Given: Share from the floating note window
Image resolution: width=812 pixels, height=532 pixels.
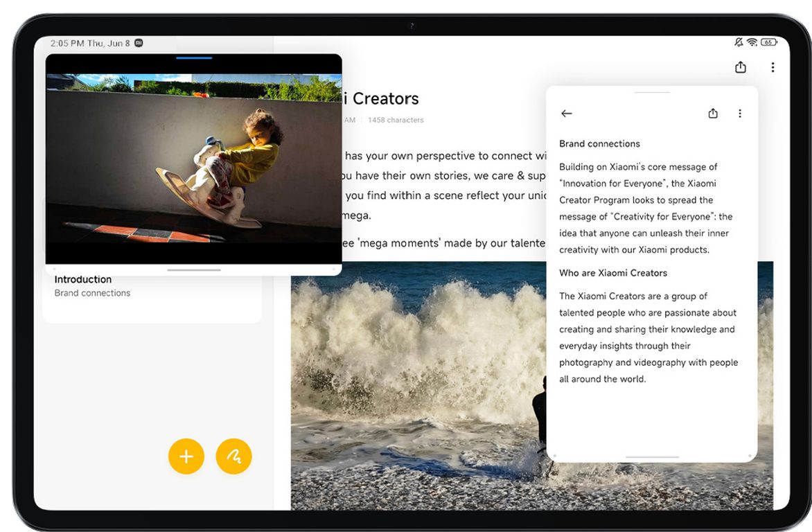Looking at the screenshot, I should (713, 114).
